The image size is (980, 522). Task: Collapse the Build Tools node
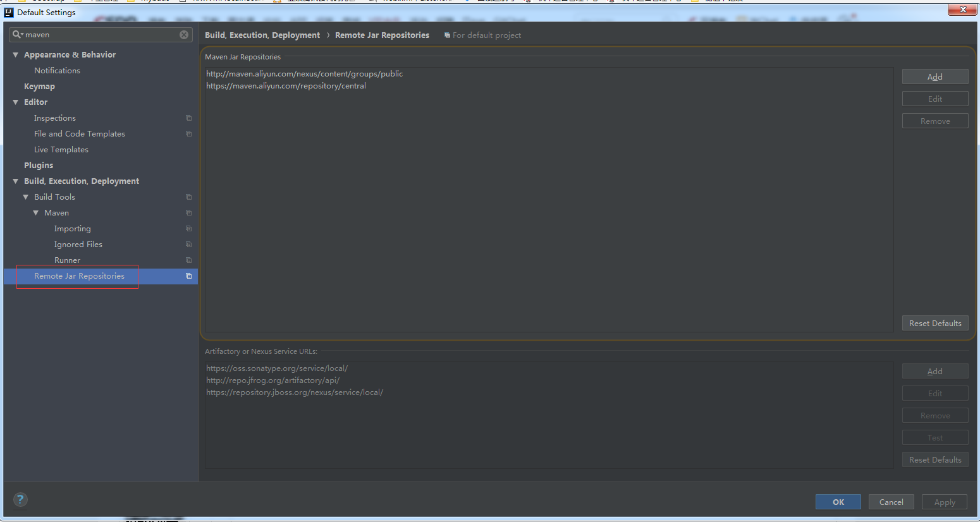coord(26,197)
